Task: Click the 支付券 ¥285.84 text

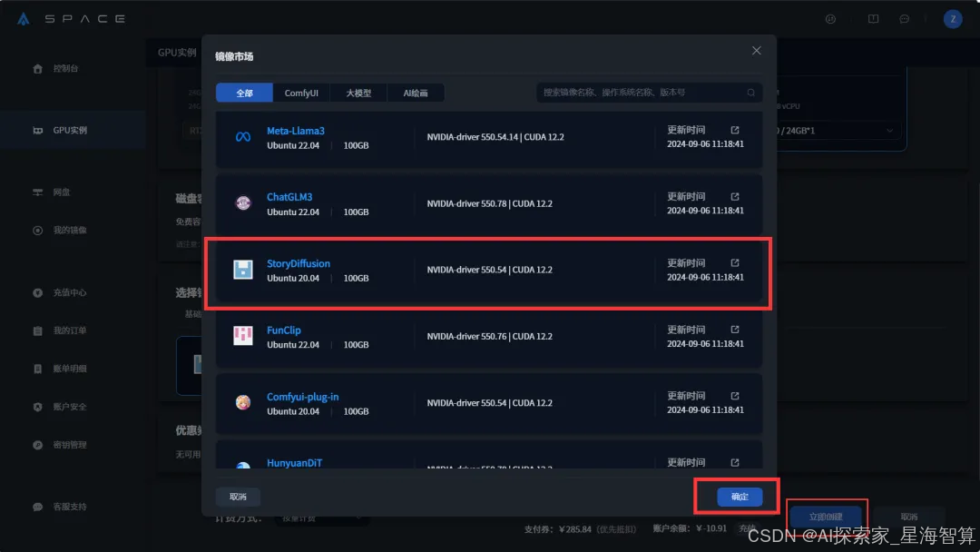Action: [x=558, y=529]
